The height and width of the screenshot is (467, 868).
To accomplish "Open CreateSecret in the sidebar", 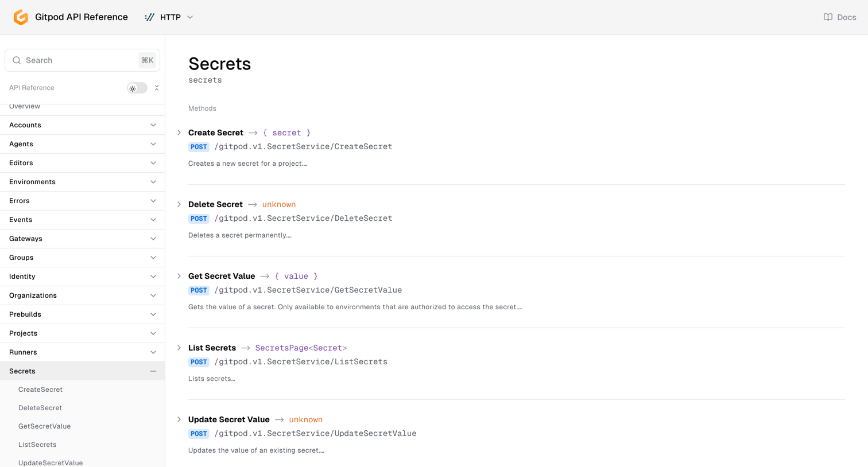I will point(40,390).
